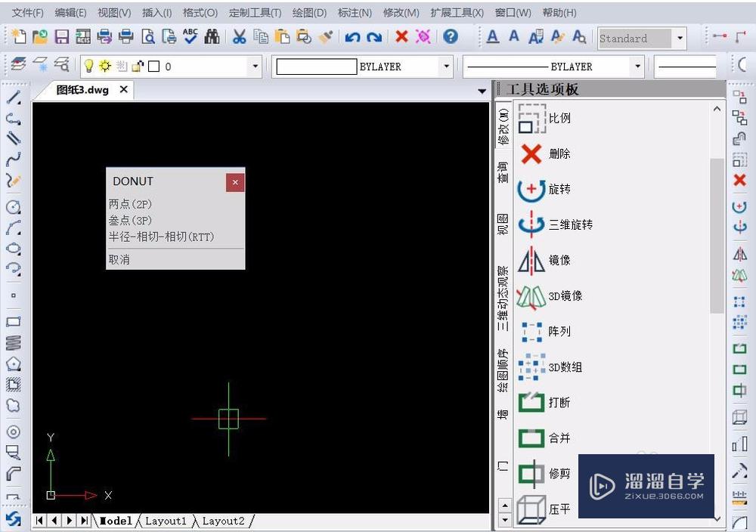Click the 修剪 trim tool in palette
756x532 pixels.
coord(544,474)
